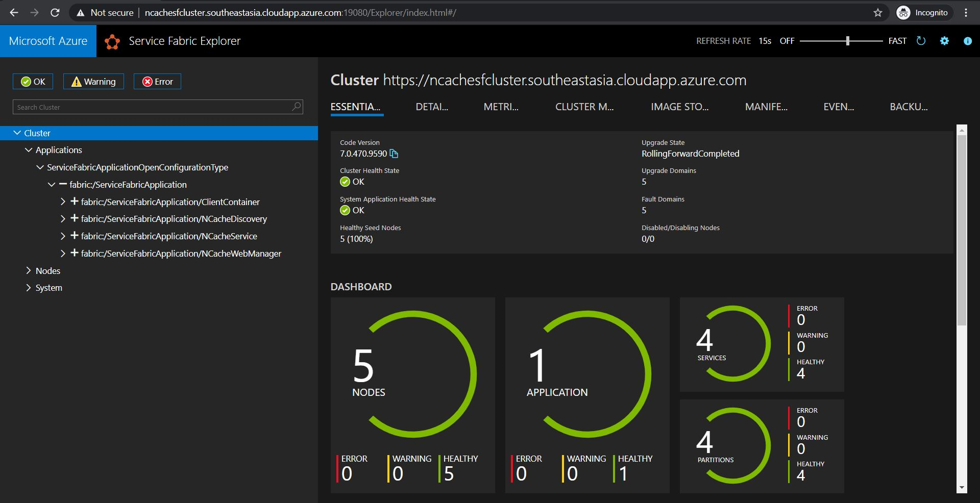Open settings gear in Service Fabric header
This screenshot has height=503, width=980.
pos(944,41)
